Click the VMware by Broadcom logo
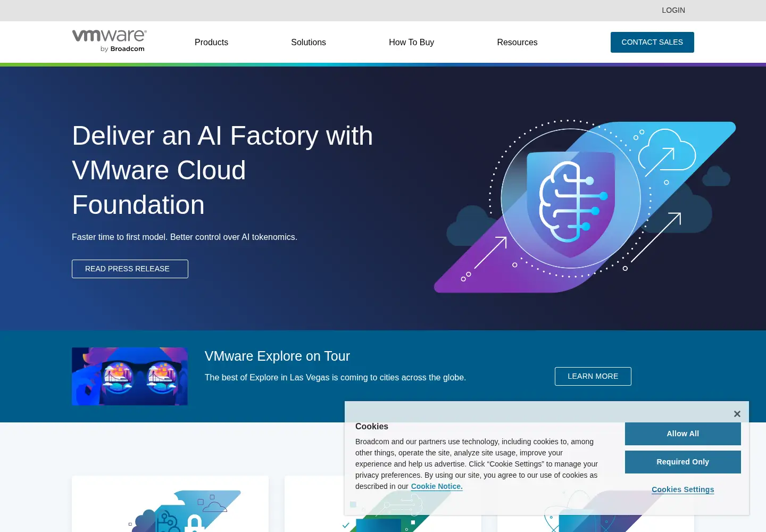 coord(110,41)
